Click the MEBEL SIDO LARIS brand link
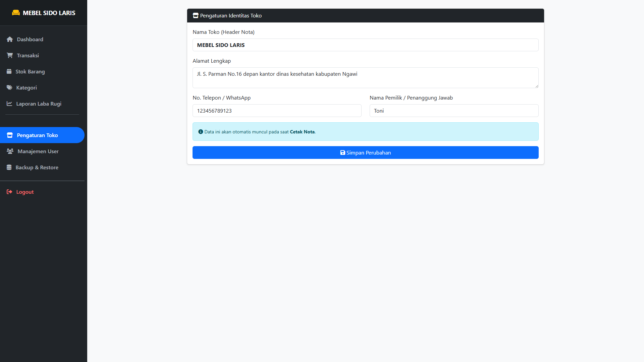 (x=49, y=13)
